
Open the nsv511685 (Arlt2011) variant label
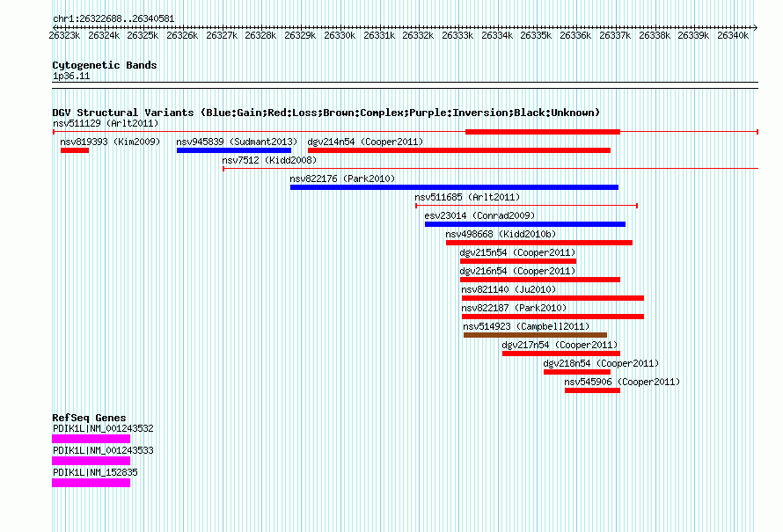[x=467, y=197]
